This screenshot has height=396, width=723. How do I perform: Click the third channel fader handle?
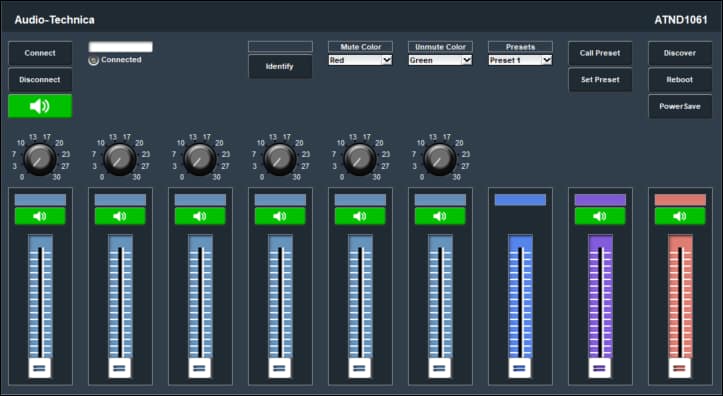[200, 368]
